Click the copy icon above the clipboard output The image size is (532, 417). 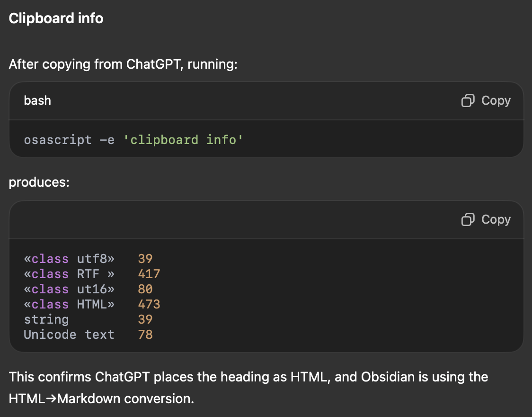468,219
